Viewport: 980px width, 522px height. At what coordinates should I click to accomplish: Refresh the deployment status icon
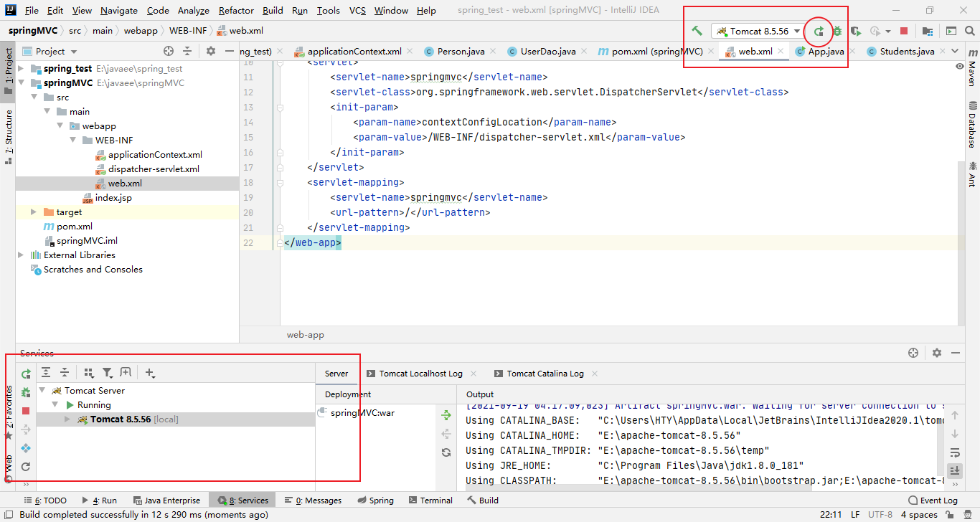(x=446, y=452)
